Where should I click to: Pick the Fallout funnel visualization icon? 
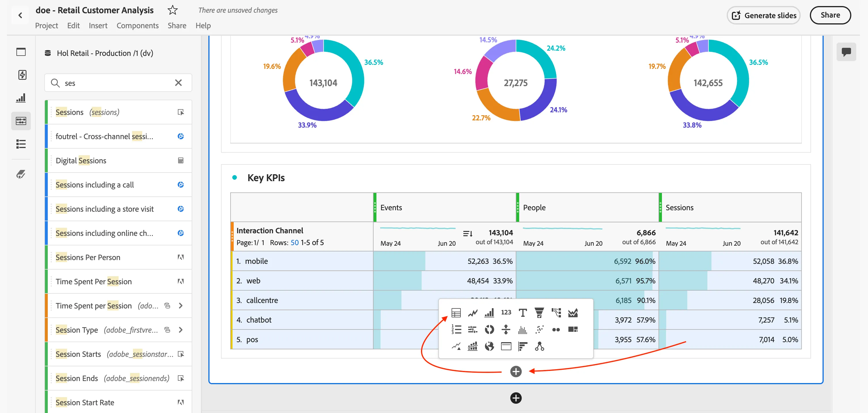pos(539,313)
